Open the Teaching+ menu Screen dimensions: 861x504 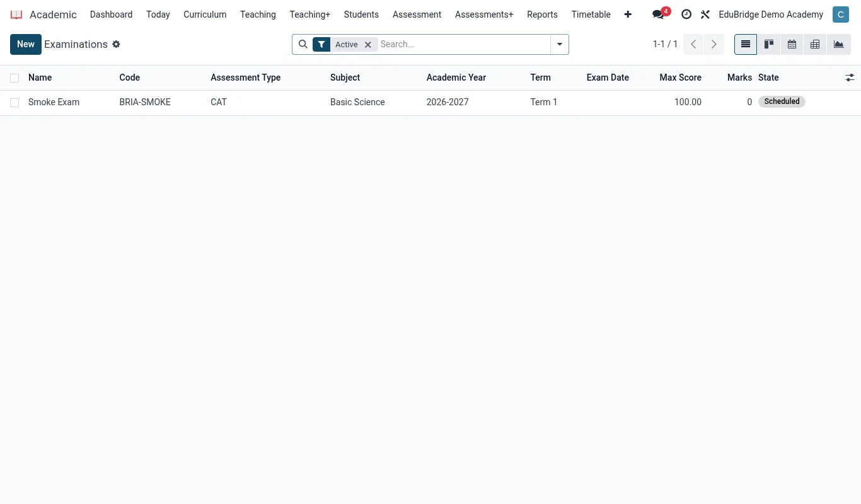pyautogui.click(x=310, y=14)
